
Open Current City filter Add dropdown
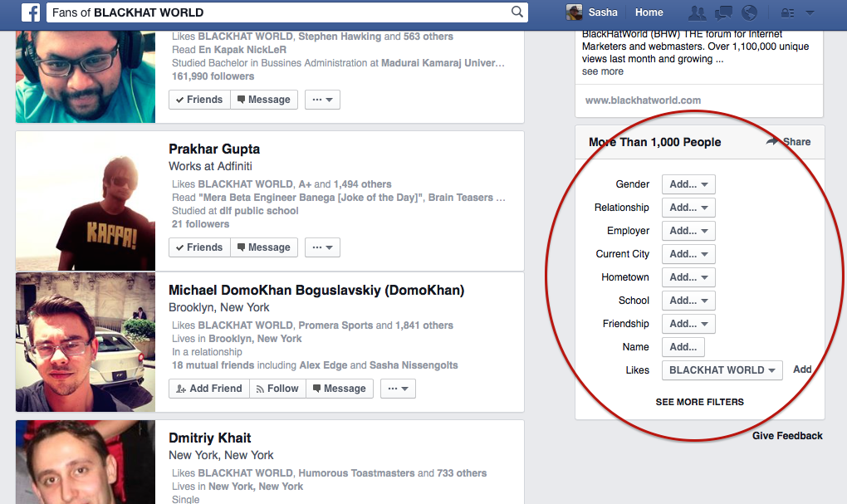coord(688,254)
